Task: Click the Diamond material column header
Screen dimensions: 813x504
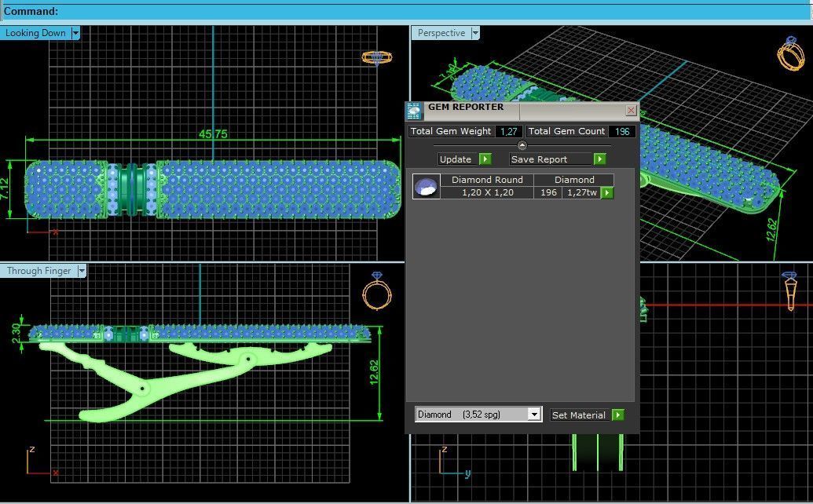Action: click(574, 180)
